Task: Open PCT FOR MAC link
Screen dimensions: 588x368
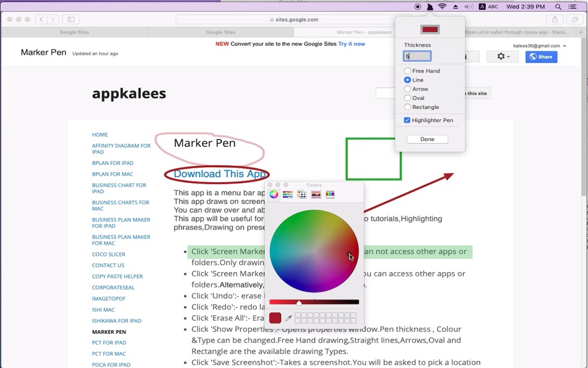Action: pyautogui.click(x=109, y=354)
